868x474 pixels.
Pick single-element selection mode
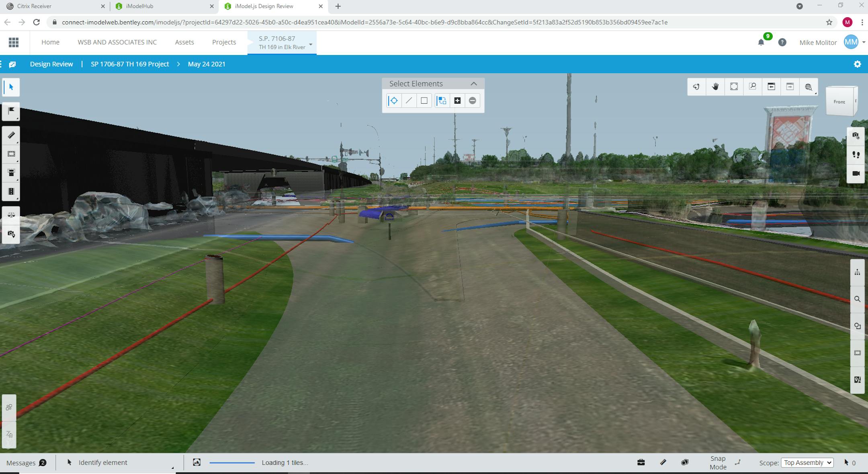(x=394, y=100)
